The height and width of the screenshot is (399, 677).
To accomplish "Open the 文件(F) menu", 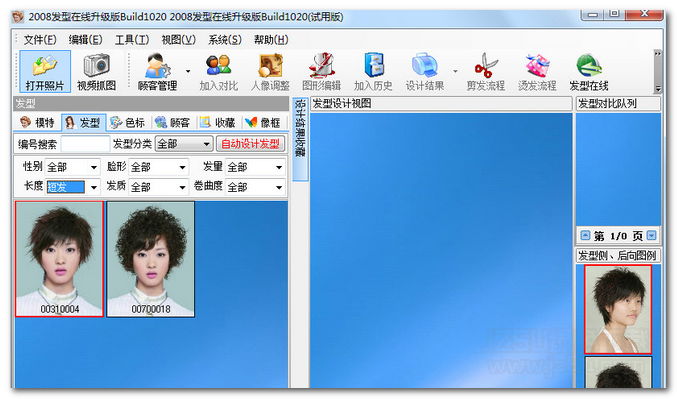I will (x=40, y=40).
